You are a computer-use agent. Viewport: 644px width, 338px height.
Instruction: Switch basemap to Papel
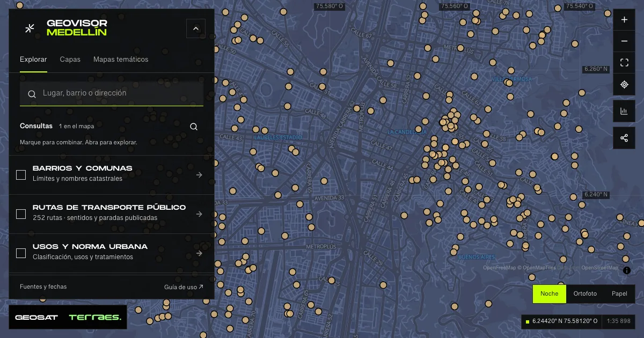point(619,293)
